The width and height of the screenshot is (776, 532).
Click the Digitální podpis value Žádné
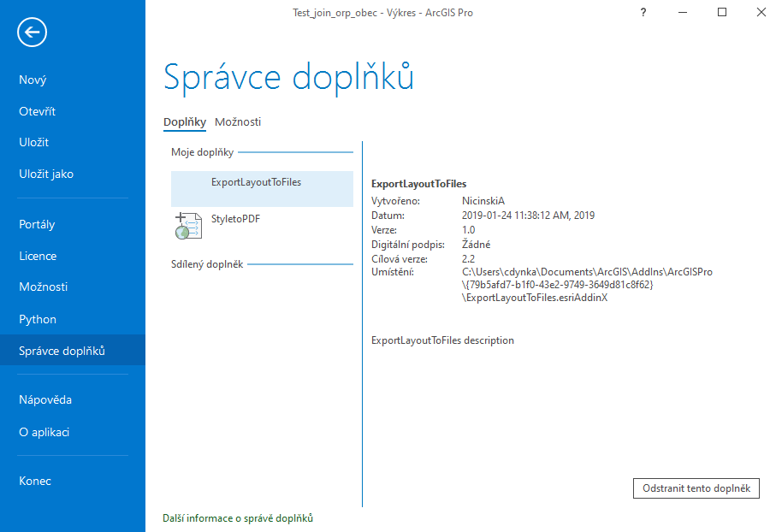(476, 245)
